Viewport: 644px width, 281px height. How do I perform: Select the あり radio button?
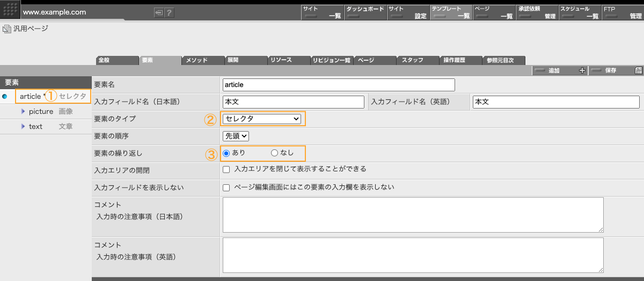pos(226,153)
